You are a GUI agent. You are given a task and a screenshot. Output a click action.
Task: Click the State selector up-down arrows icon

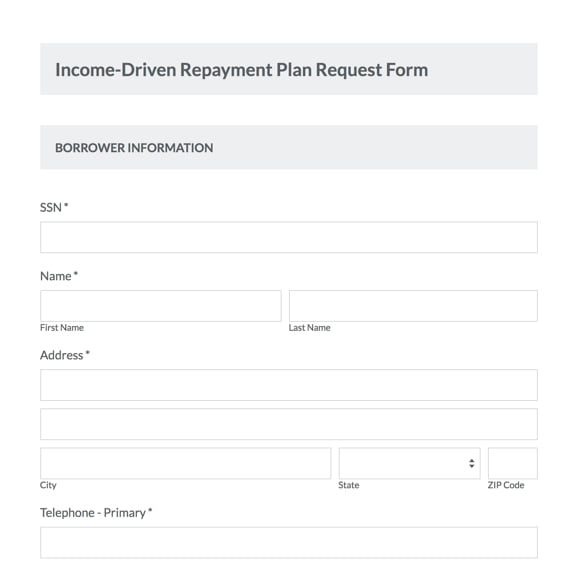tap(472, 463)
